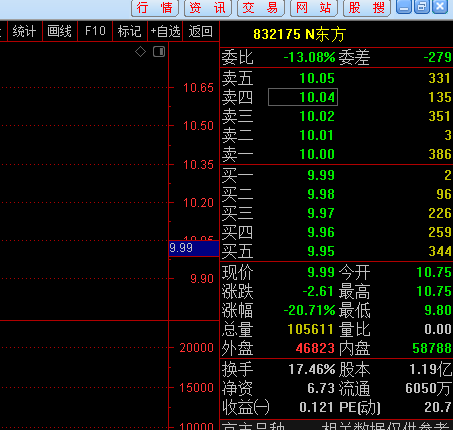Open the 股搜 search button
Screen dimensions: 453x430
[367, 8]
